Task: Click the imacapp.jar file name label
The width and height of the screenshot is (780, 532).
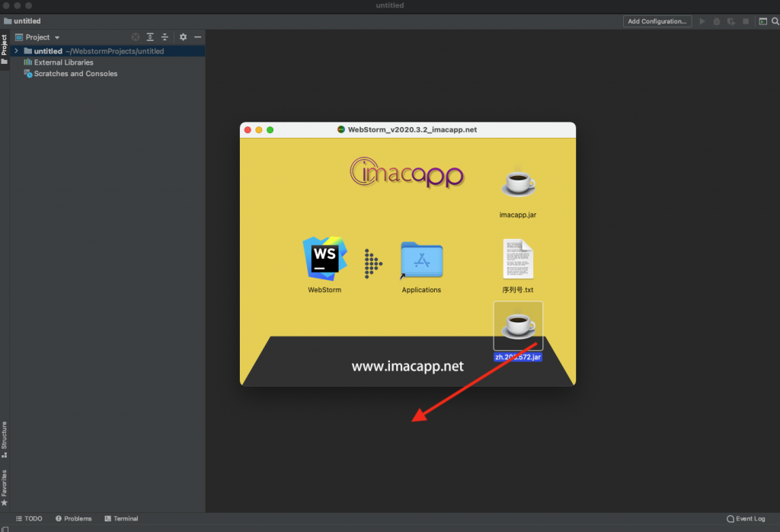Action: click(518, 215)
